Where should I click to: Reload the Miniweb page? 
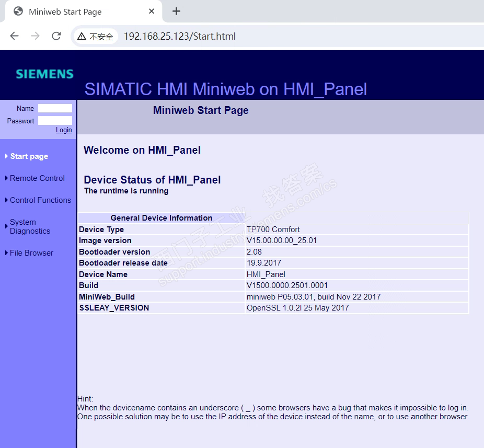[56, 36]
